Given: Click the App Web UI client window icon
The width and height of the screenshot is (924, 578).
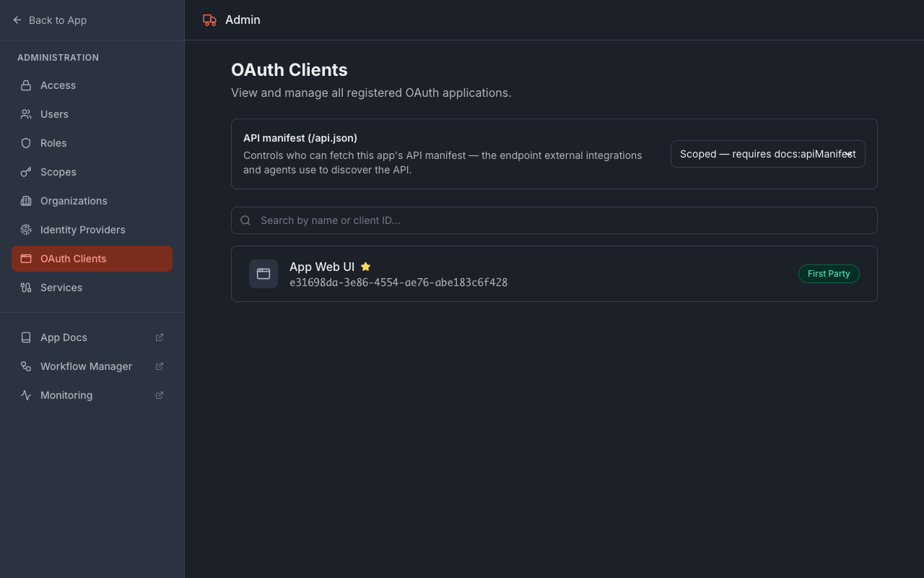Looking at the screenshot, I should tap(263, 274).
